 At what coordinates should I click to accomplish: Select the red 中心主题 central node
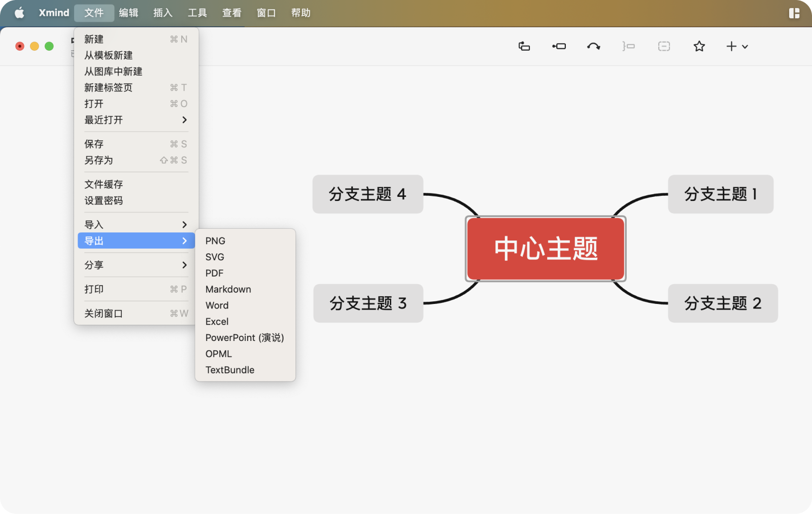click(x=546, y=249)
